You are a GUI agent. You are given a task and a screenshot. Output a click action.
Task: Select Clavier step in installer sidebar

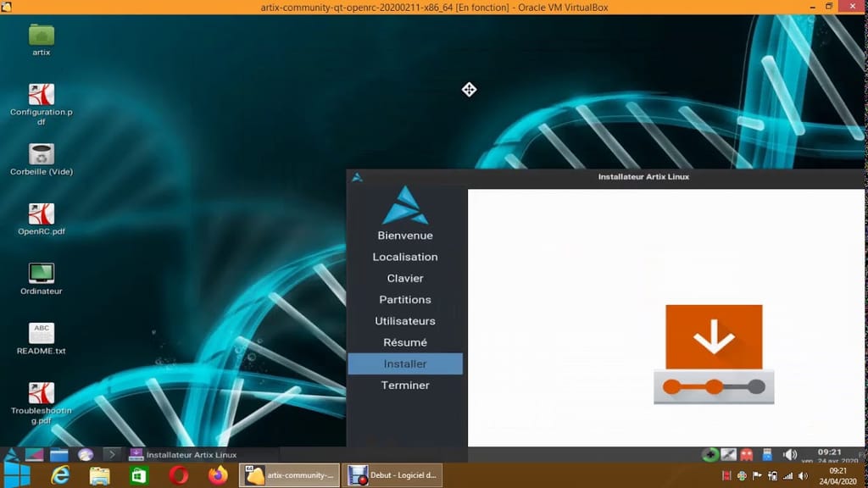point(405,278)
